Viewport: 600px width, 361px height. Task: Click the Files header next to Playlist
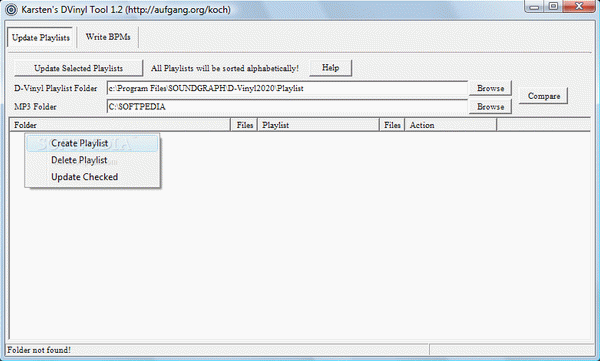pyautogui.click(x=392, y=125)
